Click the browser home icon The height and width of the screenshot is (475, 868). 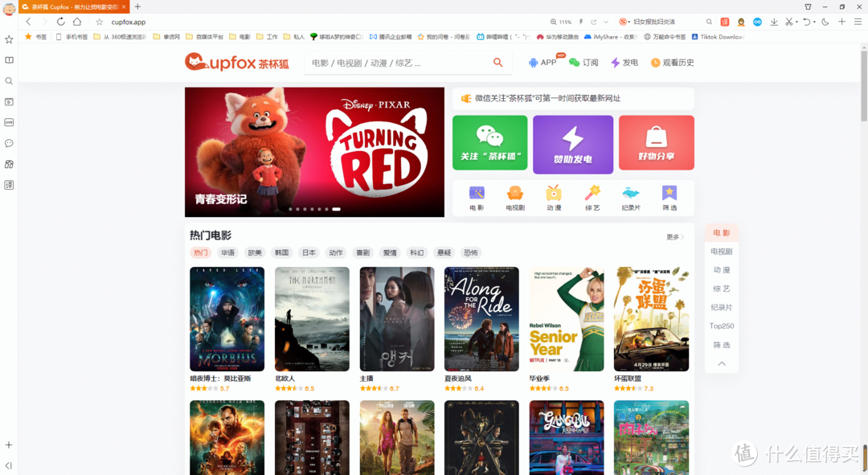(77, 22)
